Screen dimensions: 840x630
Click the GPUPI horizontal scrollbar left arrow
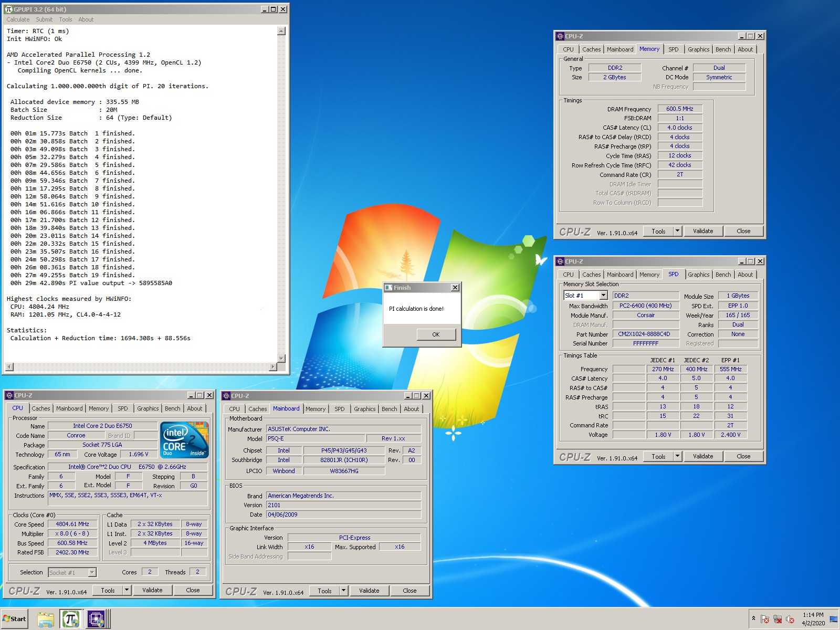(x=9, y=367)
